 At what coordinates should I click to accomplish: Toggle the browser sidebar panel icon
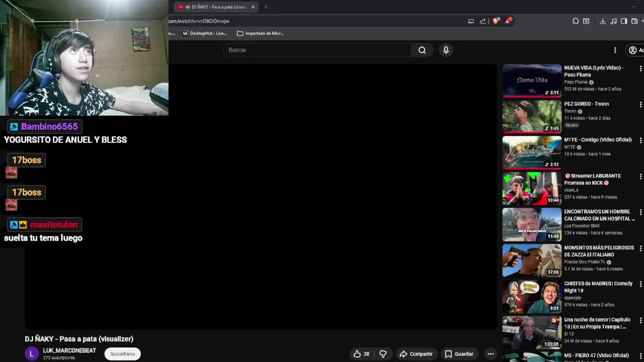pyautogui.click(x=624, y=21)
